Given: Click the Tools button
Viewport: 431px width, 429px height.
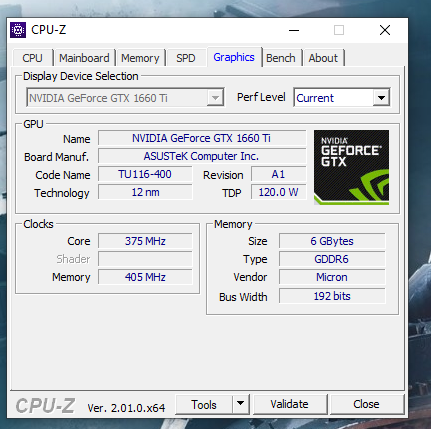Looking at the screenshot, I should coord(204,404).
